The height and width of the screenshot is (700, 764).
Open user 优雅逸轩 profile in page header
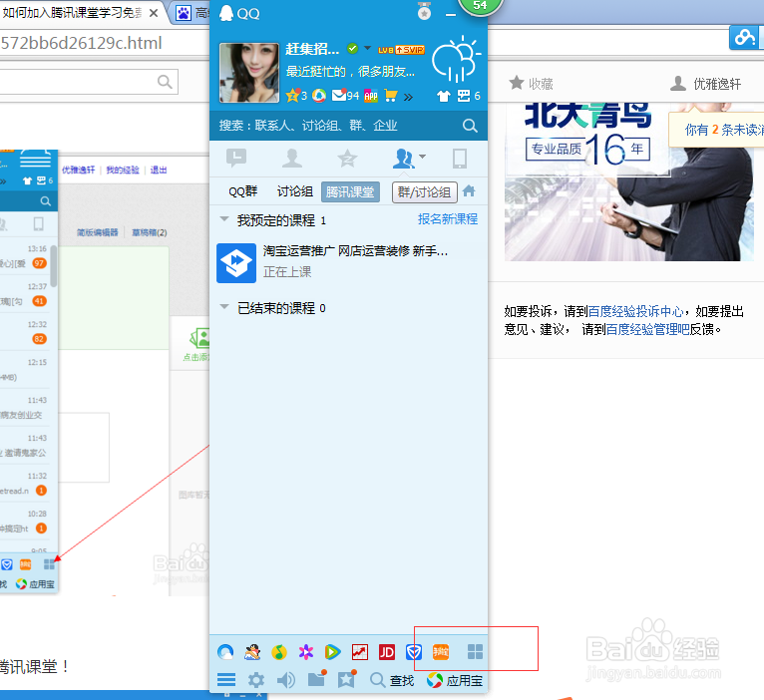pos(705,84)
